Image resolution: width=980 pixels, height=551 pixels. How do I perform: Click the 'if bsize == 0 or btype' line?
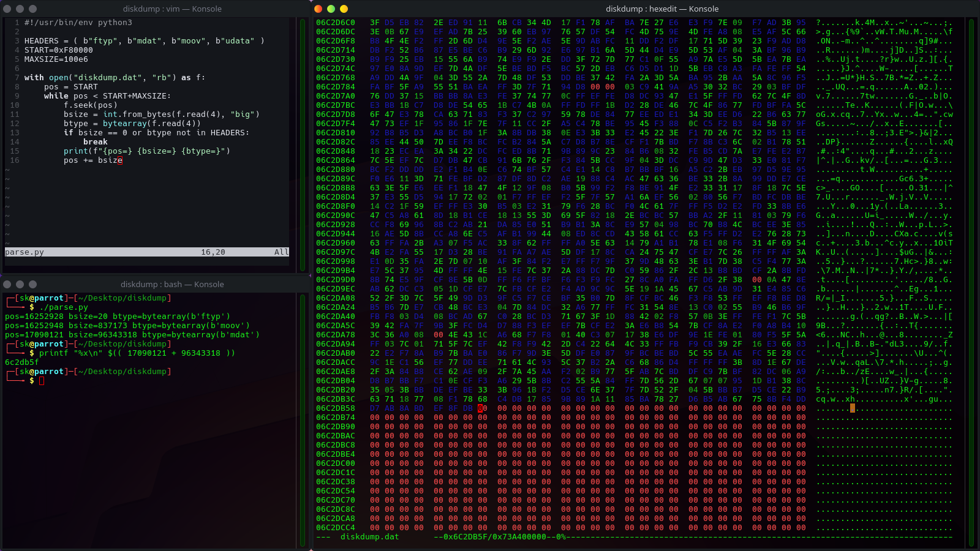(157, 133)
